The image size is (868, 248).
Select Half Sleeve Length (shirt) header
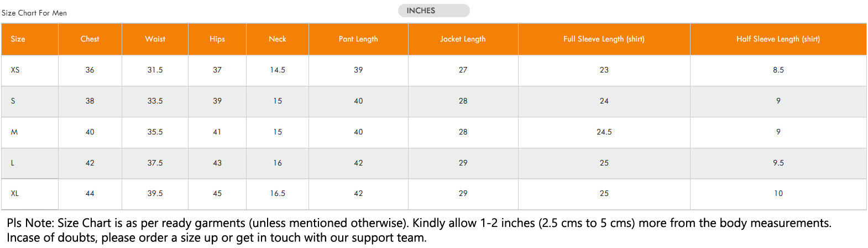click(x=778, y=39)
